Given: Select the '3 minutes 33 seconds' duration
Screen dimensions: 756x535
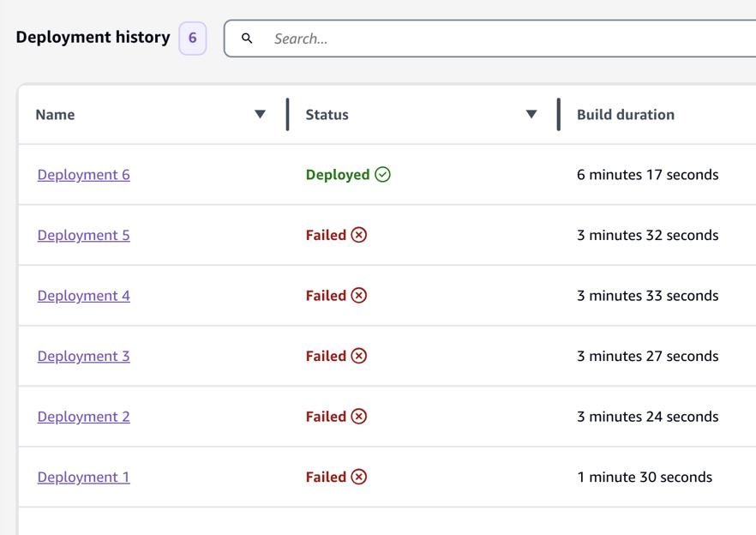Looking at the screenshot, I should pos(647,295).
